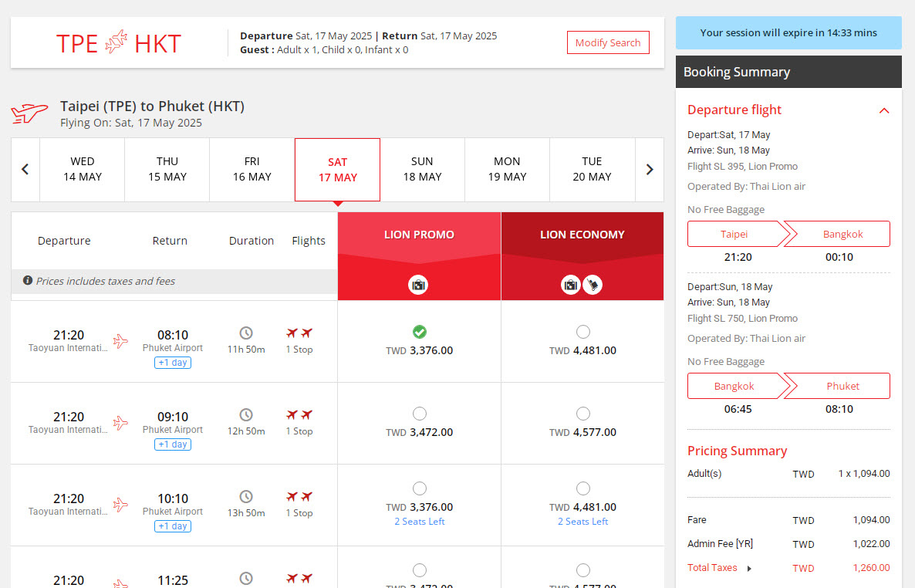
Task: Switch to the SUN 18 MAY date tab
Action: (x=423, y=169)
